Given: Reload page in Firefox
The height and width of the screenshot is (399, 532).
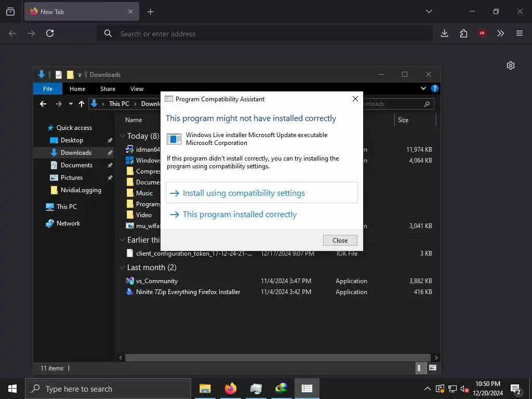Looking at the screenshot, I should (x=50, y=33).
